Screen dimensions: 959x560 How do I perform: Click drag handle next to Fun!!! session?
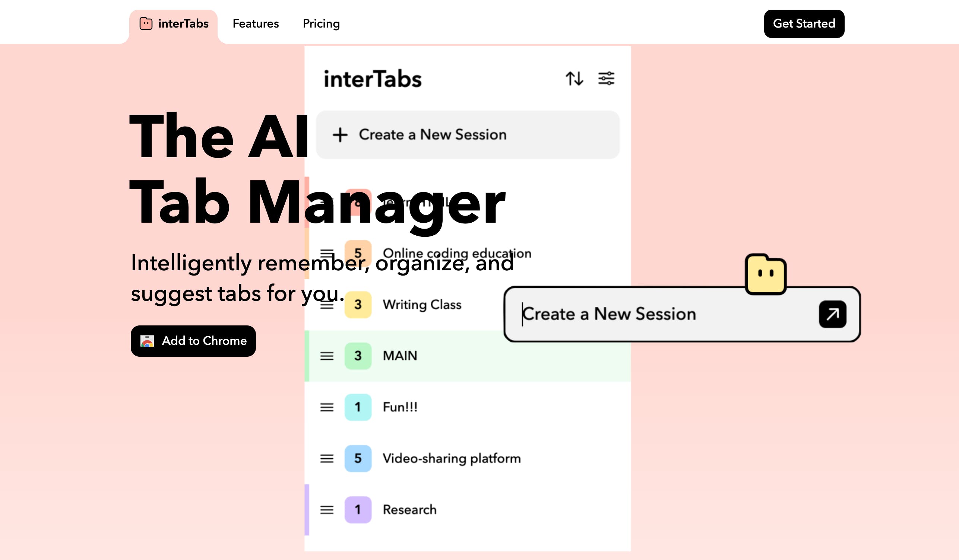(326, 407)
